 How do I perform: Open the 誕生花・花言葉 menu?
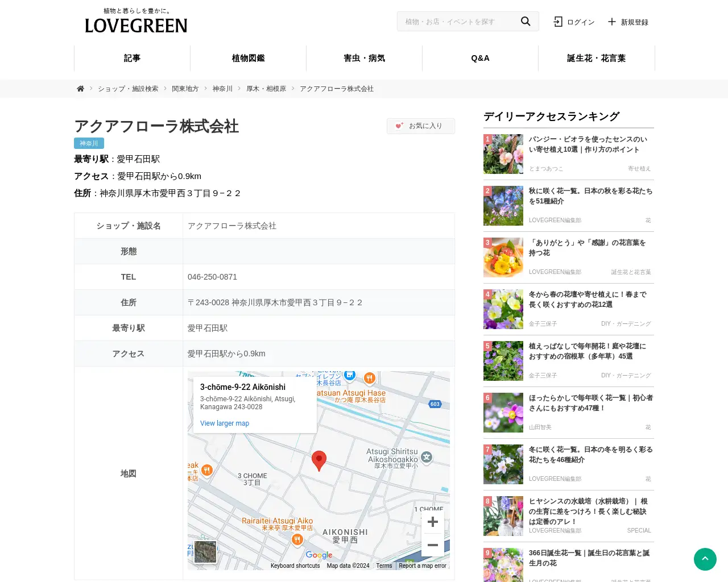(x=597, y=58)
